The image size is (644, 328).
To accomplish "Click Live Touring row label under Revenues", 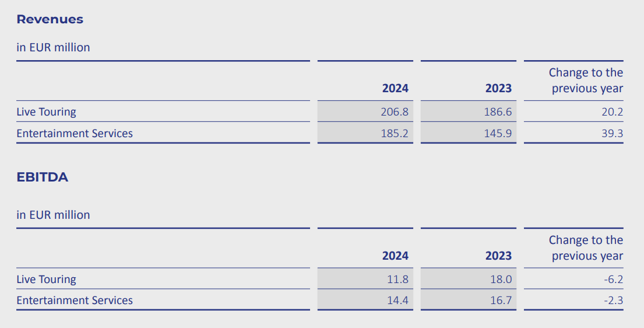I will pyautogui.click(x=46, y=111).
